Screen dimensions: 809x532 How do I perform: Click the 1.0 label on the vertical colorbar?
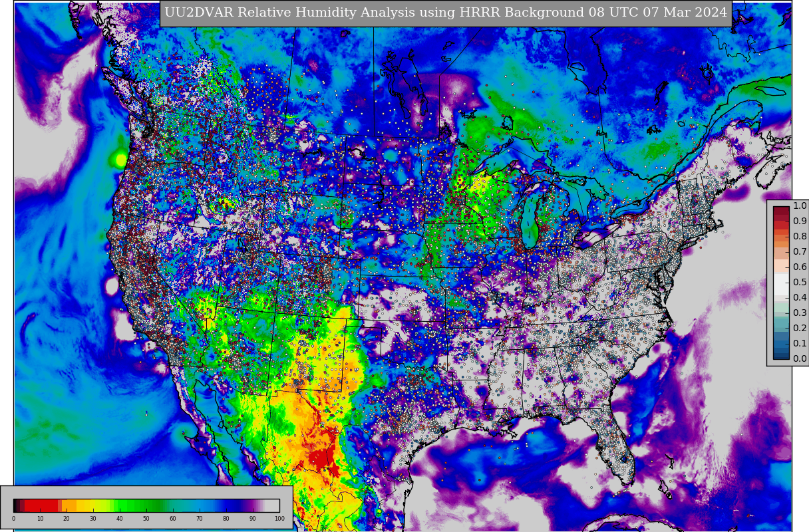[800, 206]
